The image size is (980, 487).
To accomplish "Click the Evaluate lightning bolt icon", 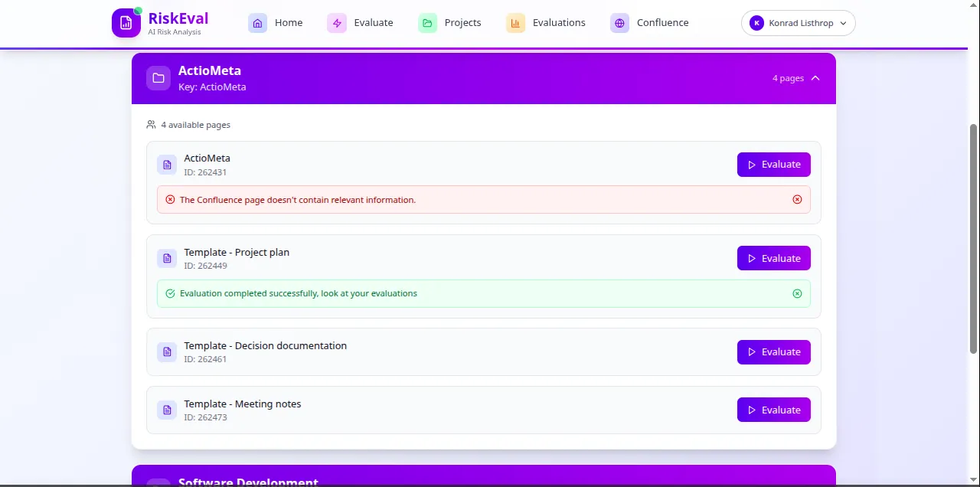I will [337, 23].
